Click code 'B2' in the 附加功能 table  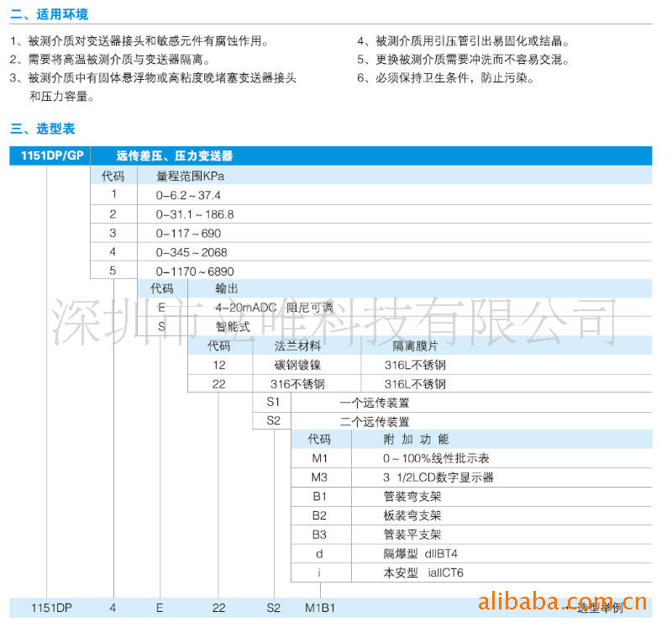[319, 515]
